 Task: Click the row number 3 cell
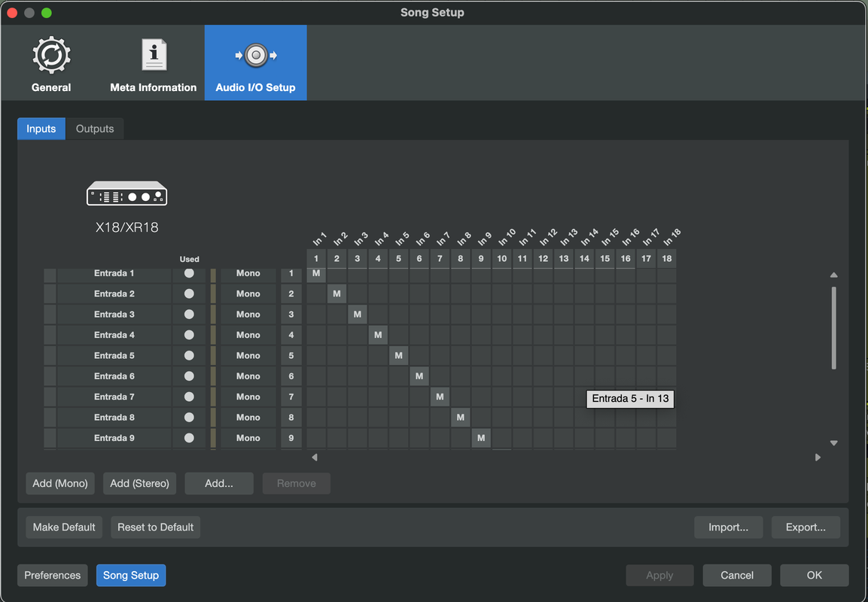291,315
